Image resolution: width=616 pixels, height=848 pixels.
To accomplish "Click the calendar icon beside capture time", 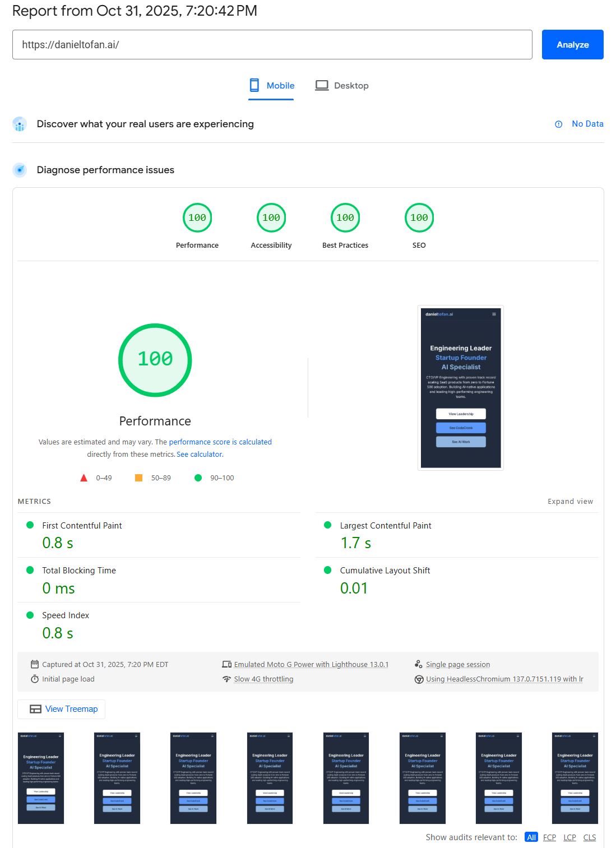I will pos(35,664).
